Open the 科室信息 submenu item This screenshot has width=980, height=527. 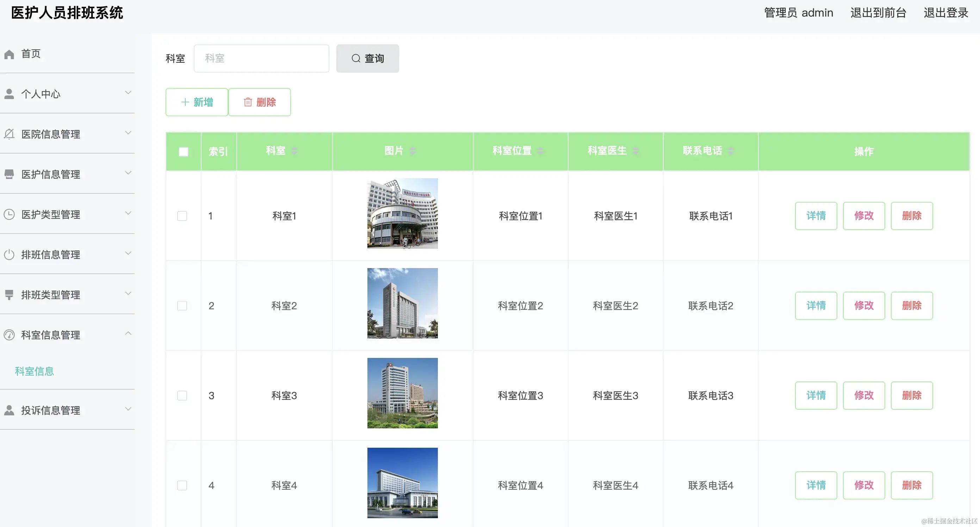click(x=34, y=371)
